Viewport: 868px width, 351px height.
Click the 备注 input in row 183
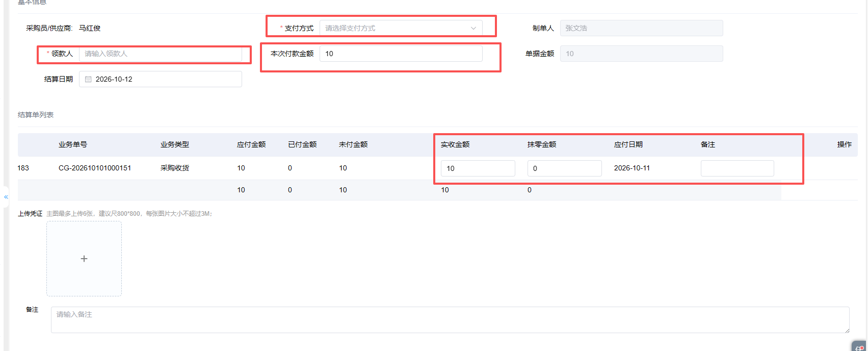tap(738, 168)
